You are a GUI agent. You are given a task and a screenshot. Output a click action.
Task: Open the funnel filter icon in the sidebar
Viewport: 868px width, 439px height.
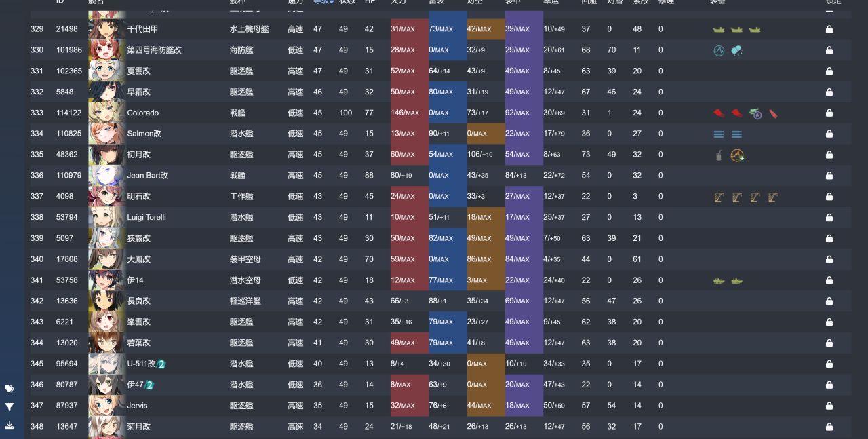tap(9, 407)
